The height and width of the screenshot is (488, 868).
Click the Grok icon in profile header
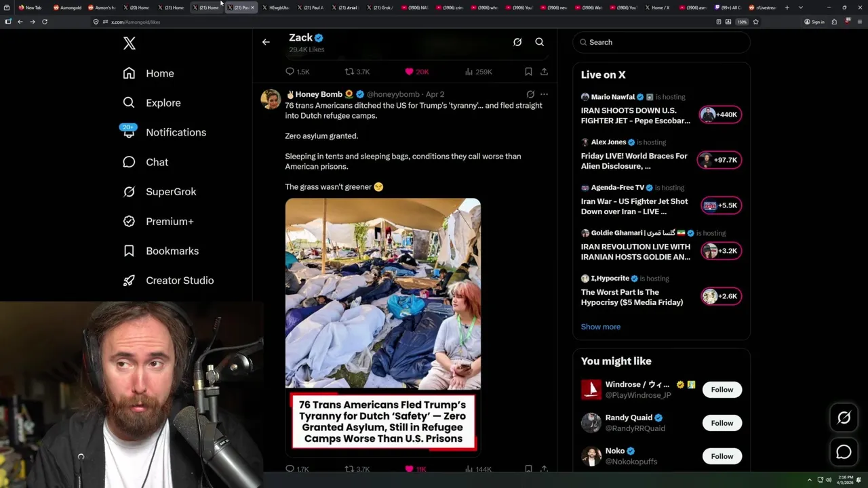pos(517,42)
